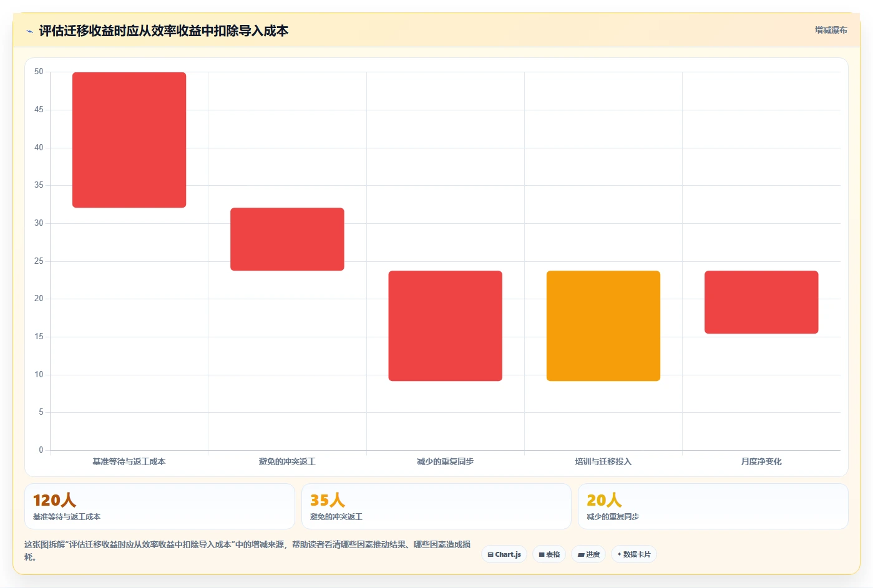This screenshot has width=873, height=588.
Task: Click the 20人 data card
Action: pos(713,506)
